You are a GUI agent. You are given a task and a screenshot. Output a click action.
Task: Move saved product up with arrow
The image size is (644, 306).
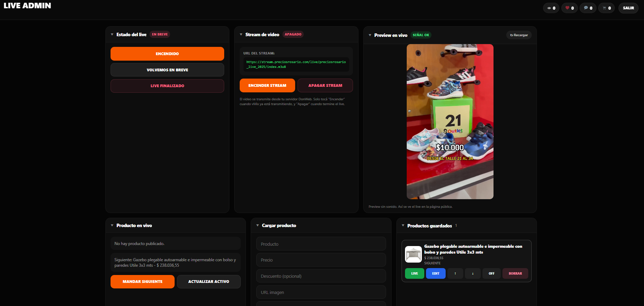(455, 274)
